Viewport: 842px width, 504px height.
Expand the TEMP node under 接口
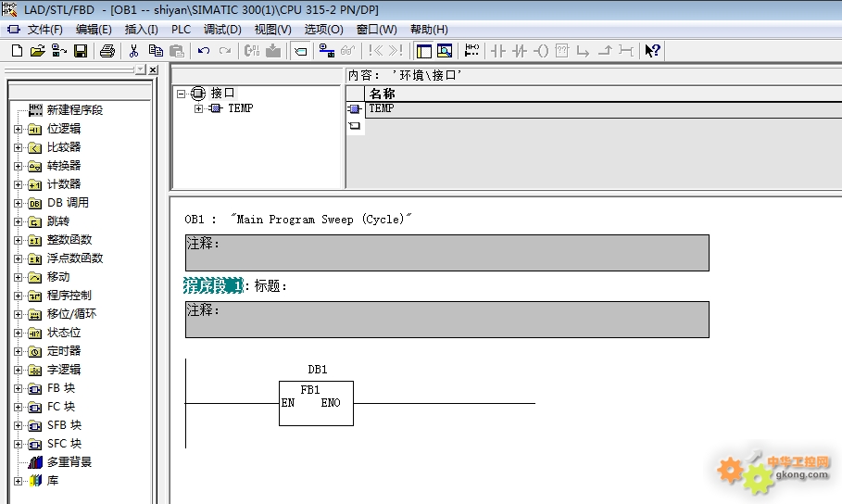198,108
